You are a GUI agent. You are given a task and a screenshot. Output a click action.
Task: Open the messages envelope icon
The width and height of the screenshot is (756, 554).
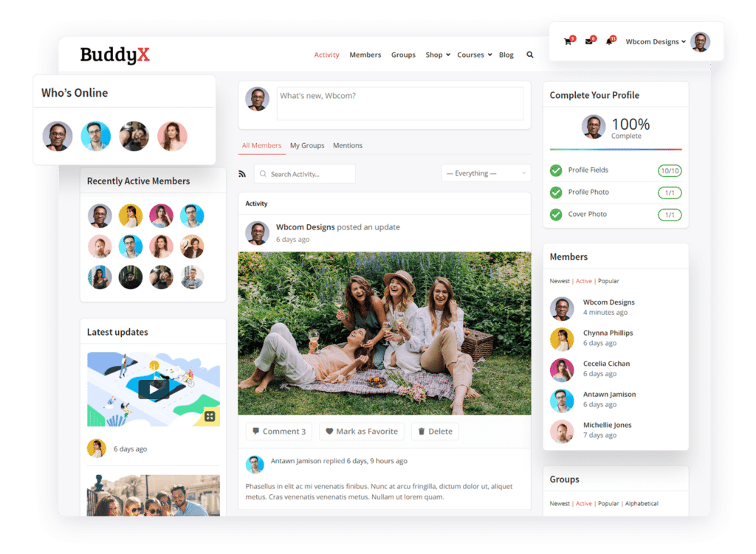[x=587, y=41]
